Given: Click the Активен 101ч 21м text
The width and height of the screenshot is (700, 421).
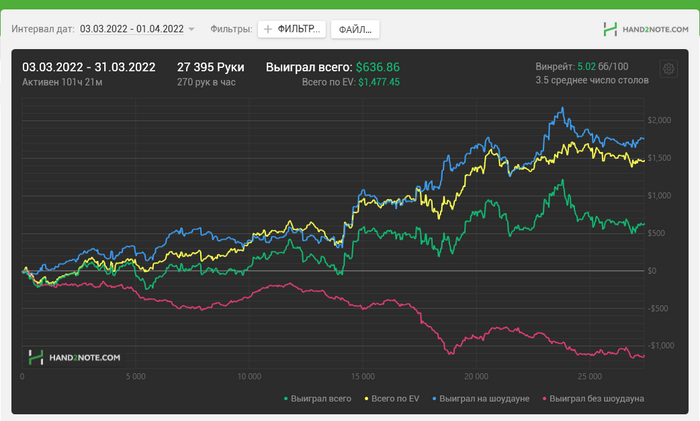Looking at the screenshot, I should [62, 82].
